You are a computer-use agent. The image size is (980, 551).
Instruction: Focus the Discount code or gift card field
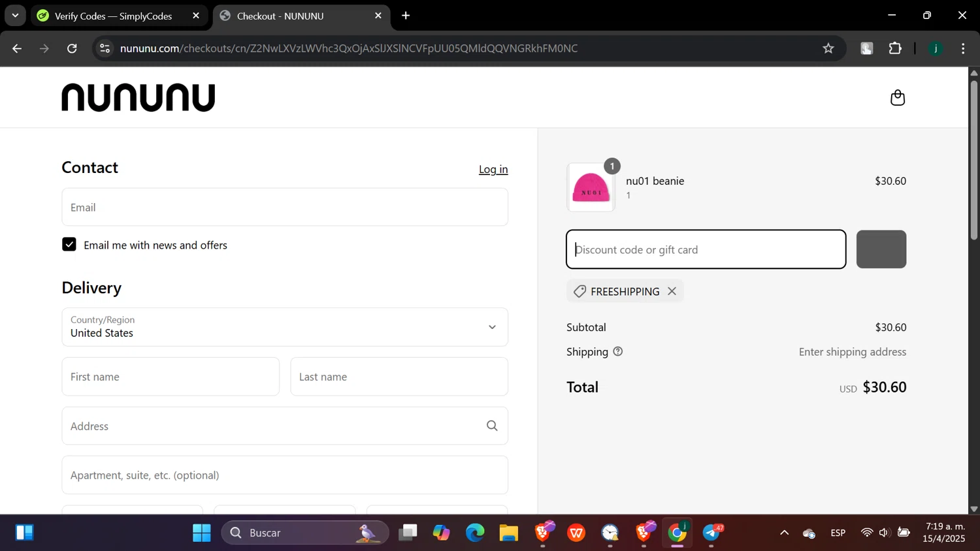(706, 249)
